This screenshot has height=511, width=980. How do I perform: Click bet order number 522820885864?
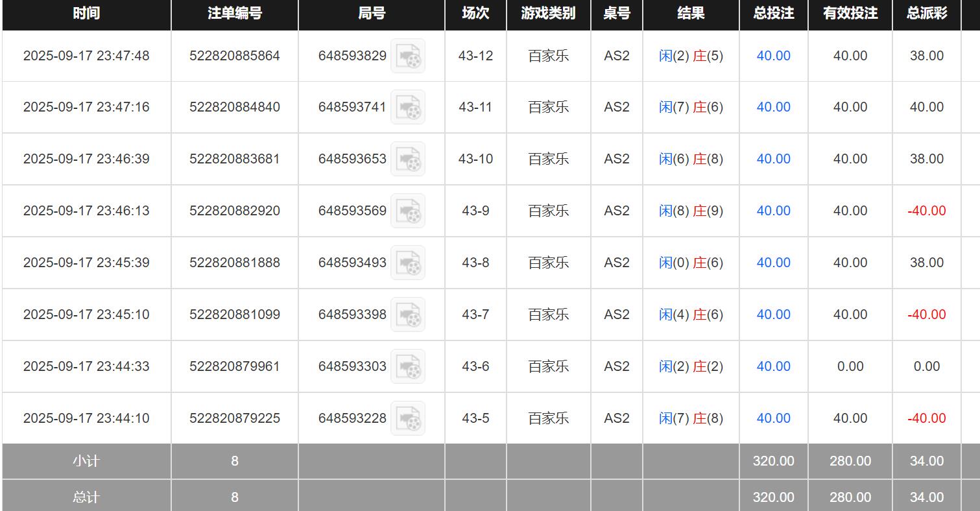click(234, 56)
